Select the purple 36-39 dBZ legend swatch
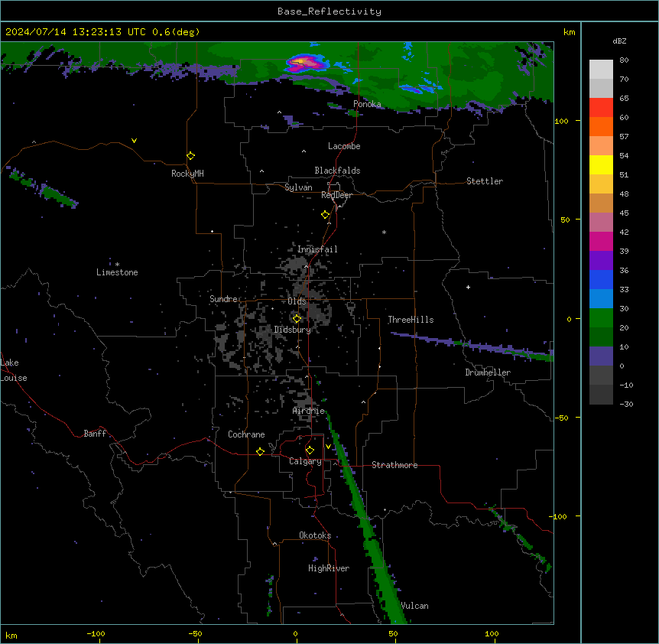This screenshot has width=659, height=644. [x=601, y=260]
